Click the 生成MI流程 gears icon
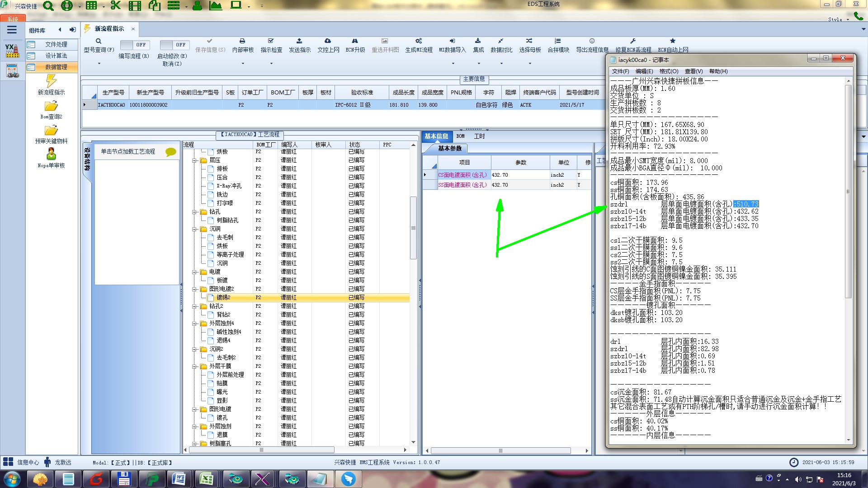The width and height of the screenshot is (868, 488). point(419,41)
